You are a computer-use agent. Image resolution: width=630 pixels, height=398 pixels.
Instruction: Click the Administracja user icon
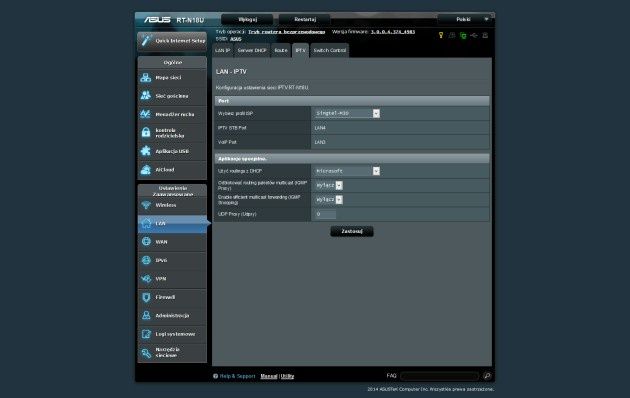[146, 315]
